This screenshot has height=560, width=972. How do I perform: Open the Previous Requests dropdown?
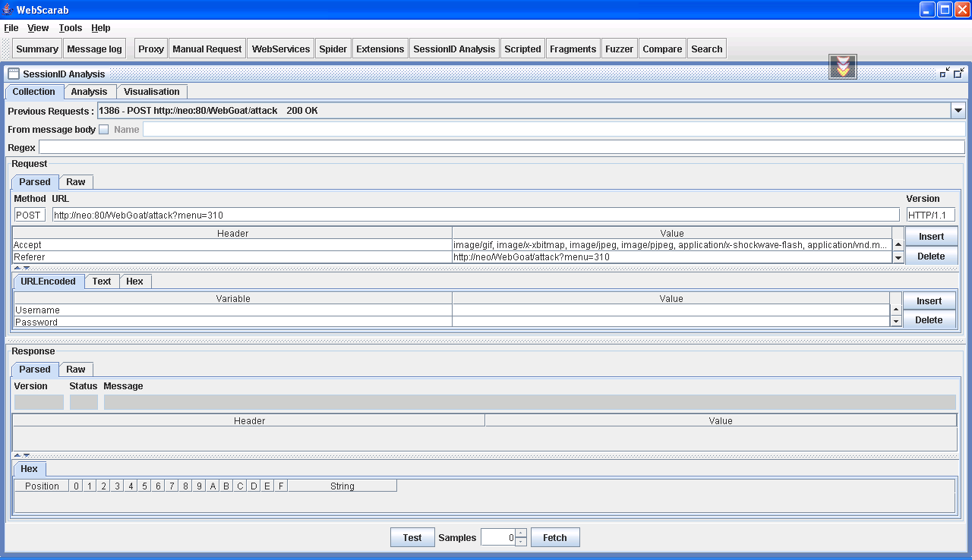pyautogui.click(x=958, y=111)
